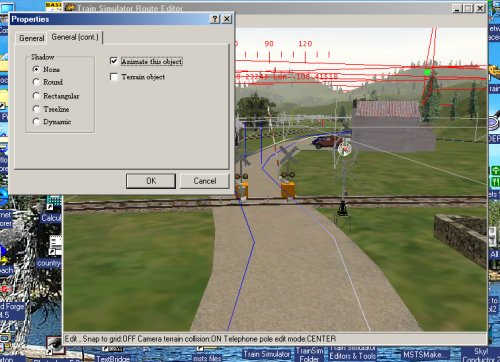Select the Train Simulator desktop label

pyautogui.click(x=267, y=354)
